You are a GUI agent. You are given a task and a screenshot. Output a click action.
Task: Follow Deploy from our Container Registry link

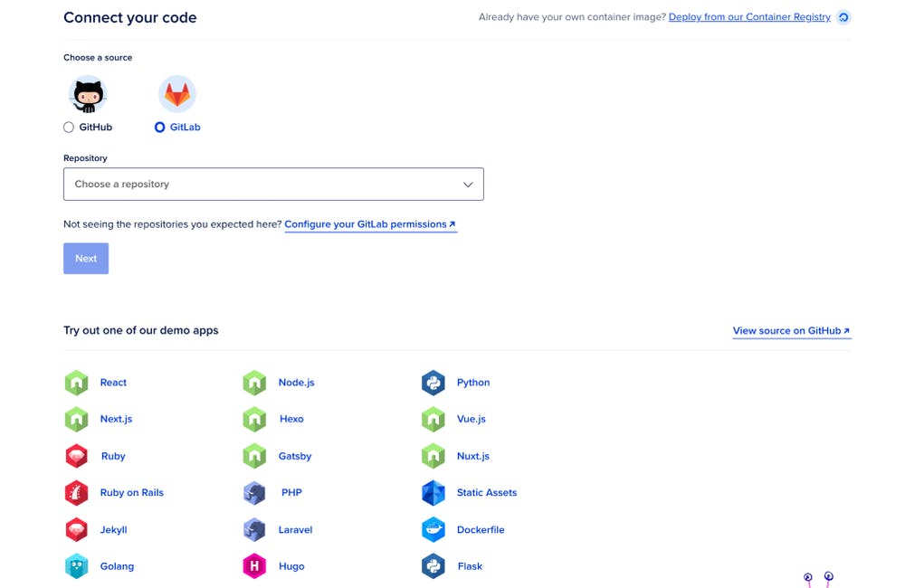pyautogui.click(x=749, y=17)
